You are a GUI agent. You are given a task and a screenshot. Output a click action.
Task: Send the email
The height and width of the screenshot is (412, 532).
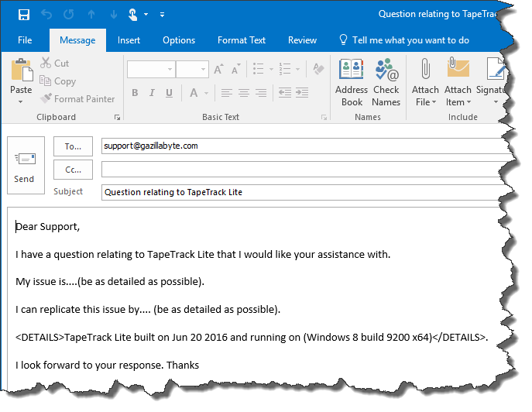click(x=26, y=165)
